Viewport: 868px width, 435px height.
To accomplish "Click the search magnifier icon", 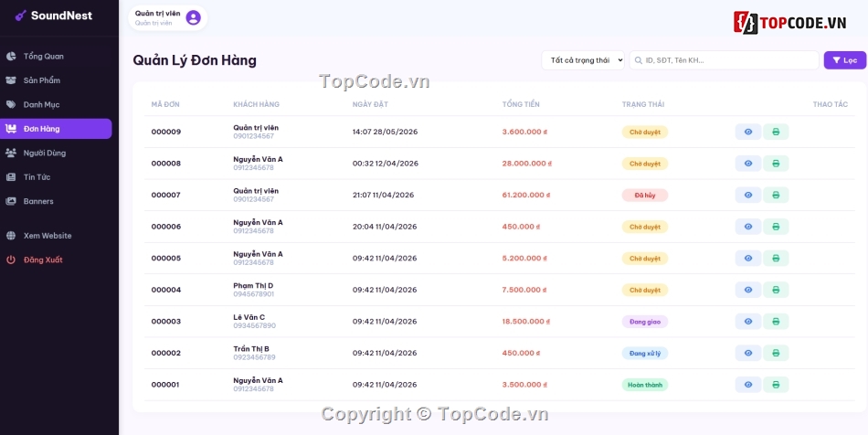I will tap(639, 60).
